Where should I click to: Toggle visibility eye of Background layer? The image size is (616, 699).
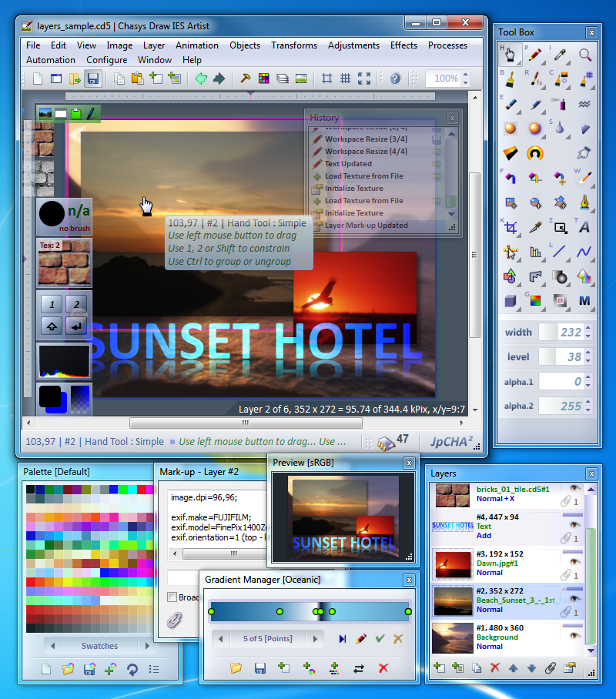click(575, 635)
